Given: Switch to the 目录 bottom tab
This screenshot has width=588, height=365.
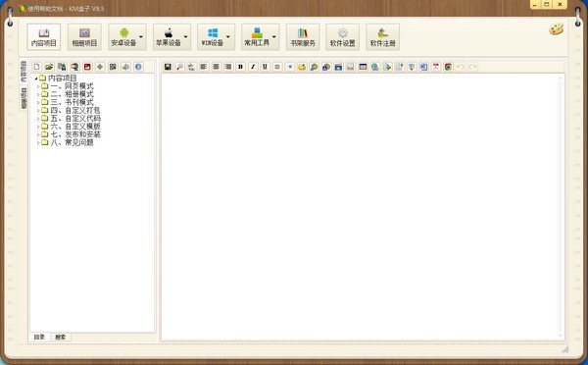Looking at the screenshot, I should point(39,337).
